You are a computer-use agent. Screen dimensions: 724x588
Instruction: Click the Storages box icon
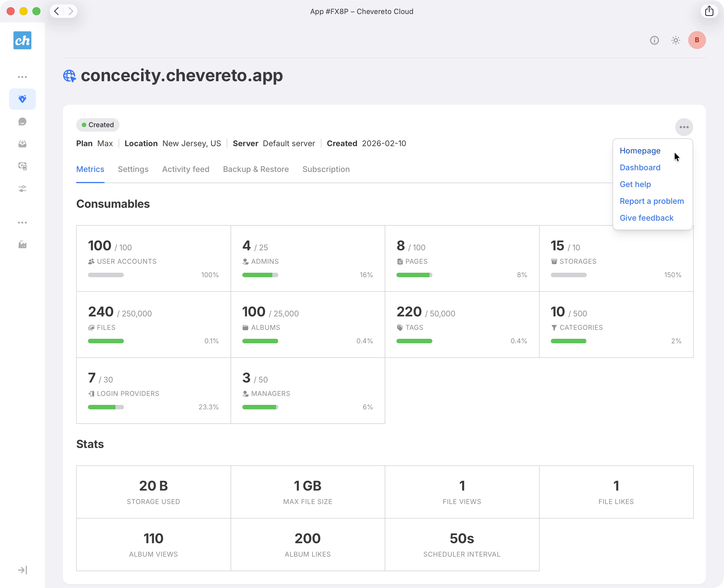pos(554,262)
